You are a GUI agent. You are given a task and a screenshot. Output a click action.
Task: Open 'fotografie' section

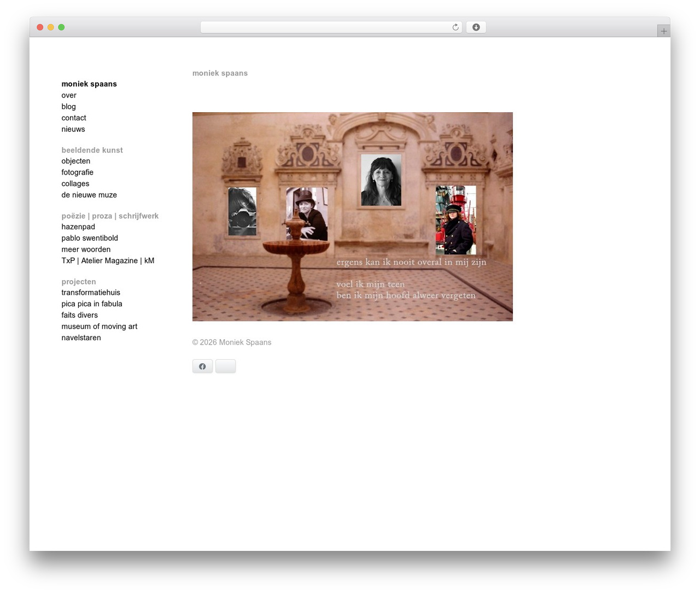[x=78, y=172]
